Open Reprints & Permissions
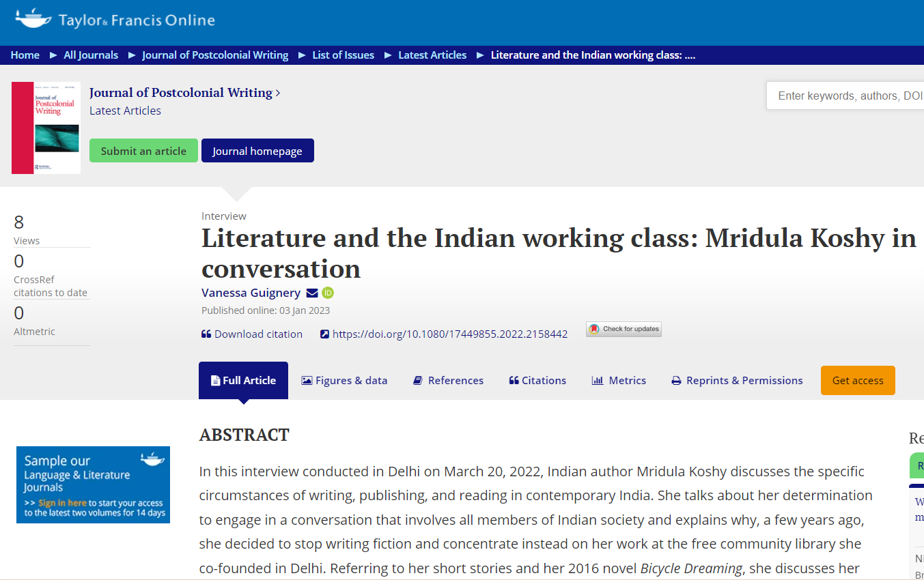924x580 pixels. [737, 380]
